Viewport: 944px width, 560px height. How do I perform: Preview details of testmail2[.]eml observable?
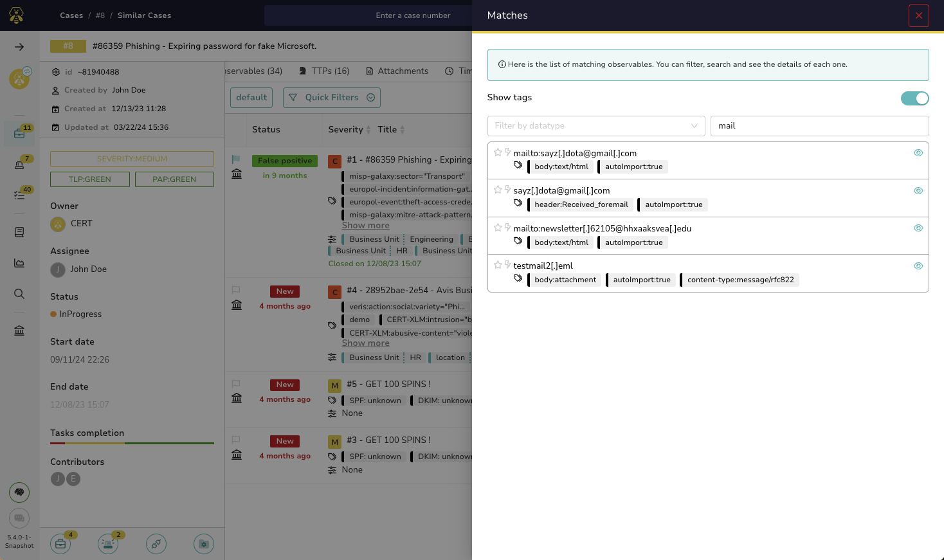tap(918, 266)
